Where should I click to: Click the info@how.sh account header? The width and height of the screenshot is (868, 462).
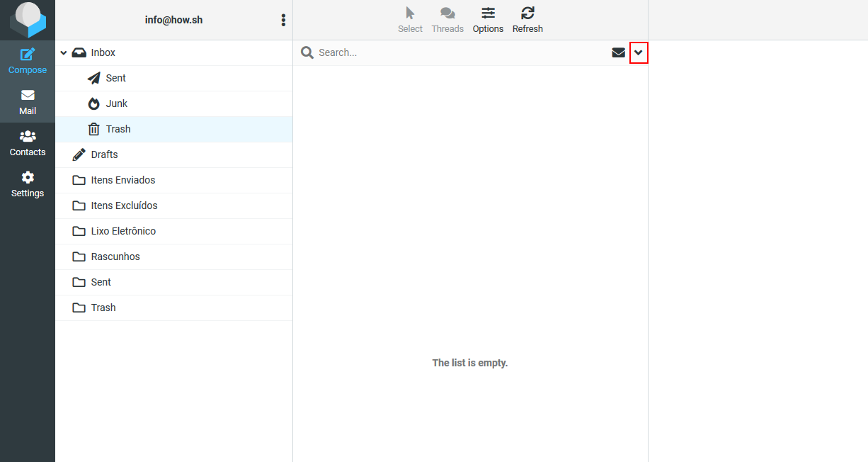(x=173, y=20)
